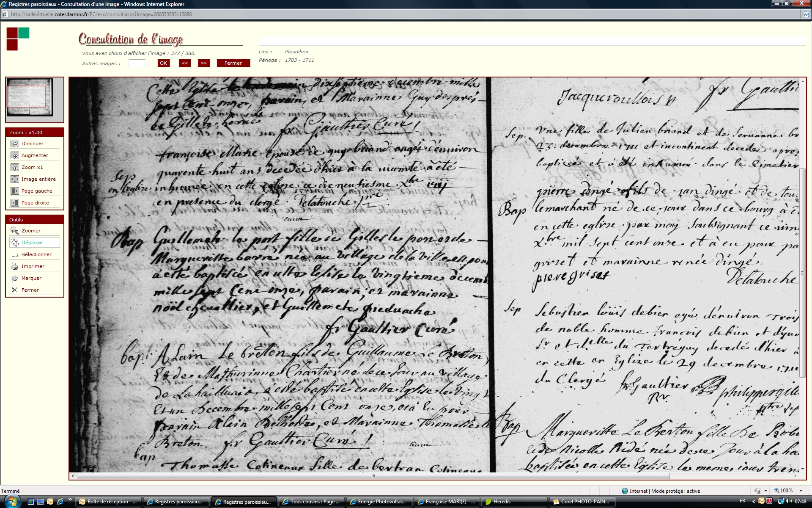
Task: View the right page with the Page droite icon
Action: pos(15,203)
